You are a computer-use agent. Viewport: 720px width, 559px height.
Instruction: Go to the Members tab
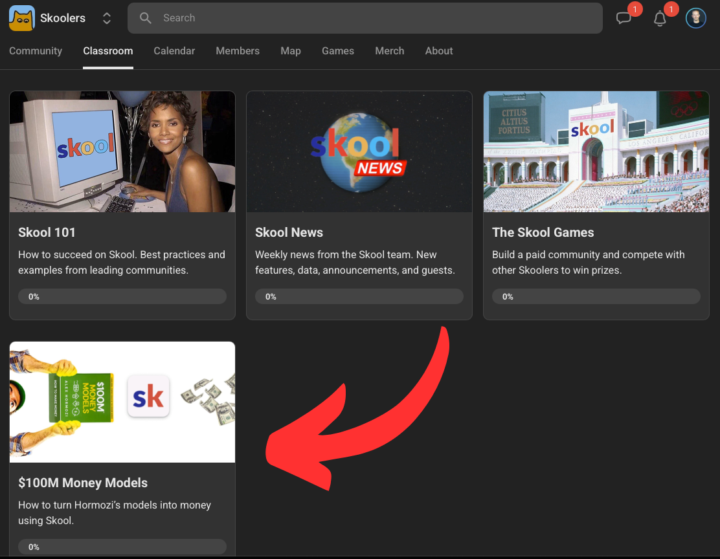point(237,51)
